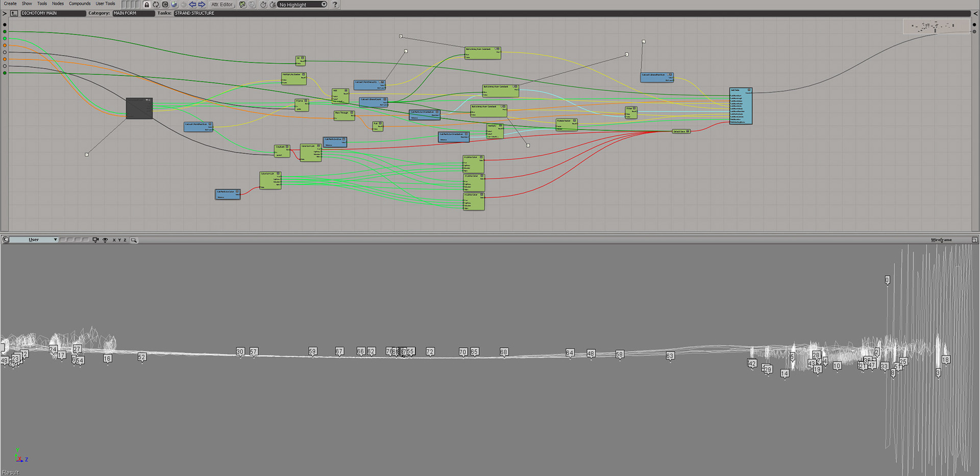The width and height of the screenshot is (980, 476).
Task: Select the Set Data node
Action: point(741,106)
